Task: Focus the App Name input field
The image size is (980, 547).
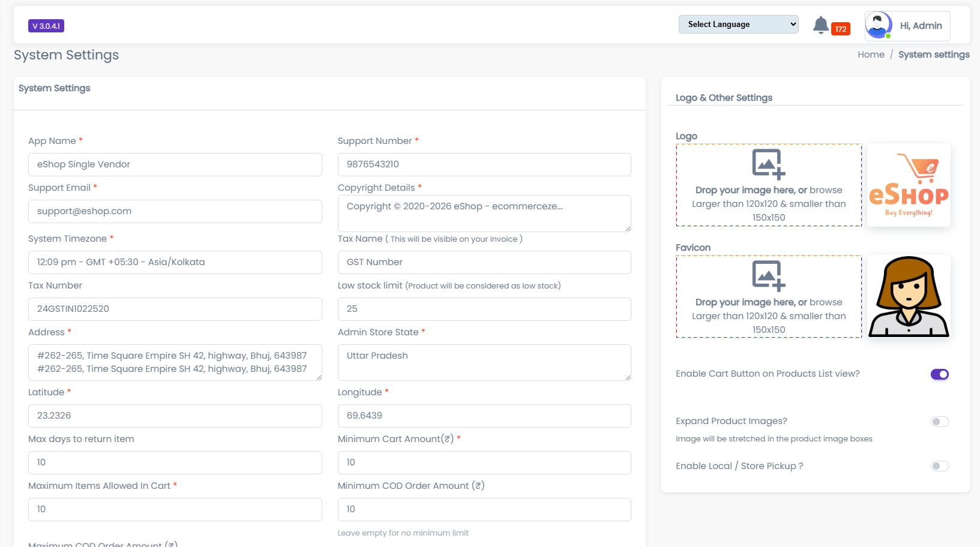Action: (x=175, y=164)
